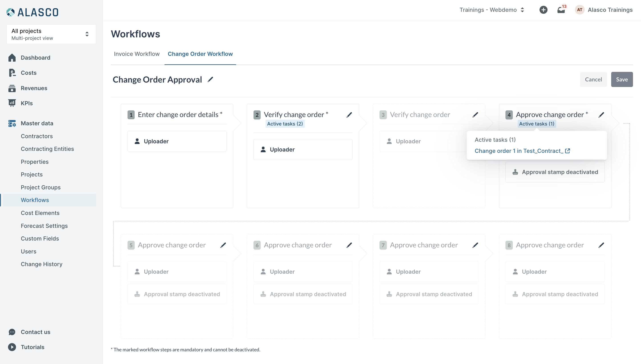Image resolution: width=641 pixels, height=364 pixels.
Task: Click the plus add icon in header
Action: click(x=543, y=10)
